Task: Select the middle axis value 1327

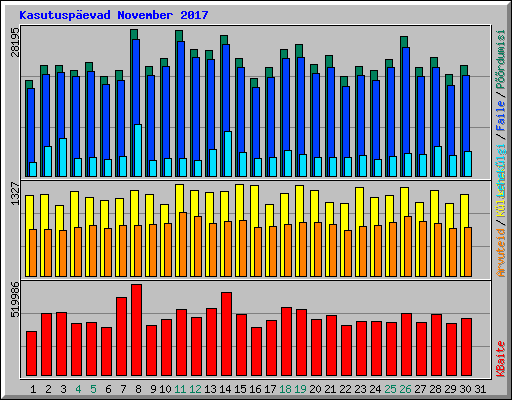Action: tap(16, 193)
